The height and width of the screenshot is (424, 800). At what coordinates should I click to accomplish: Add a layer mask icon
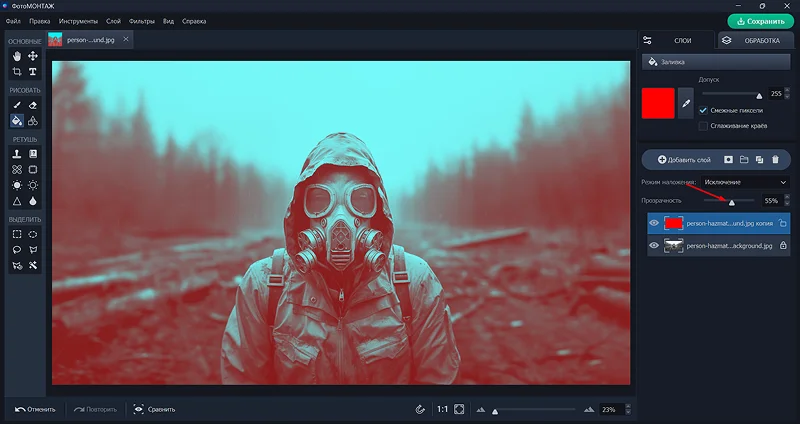[x=729, y=160]
